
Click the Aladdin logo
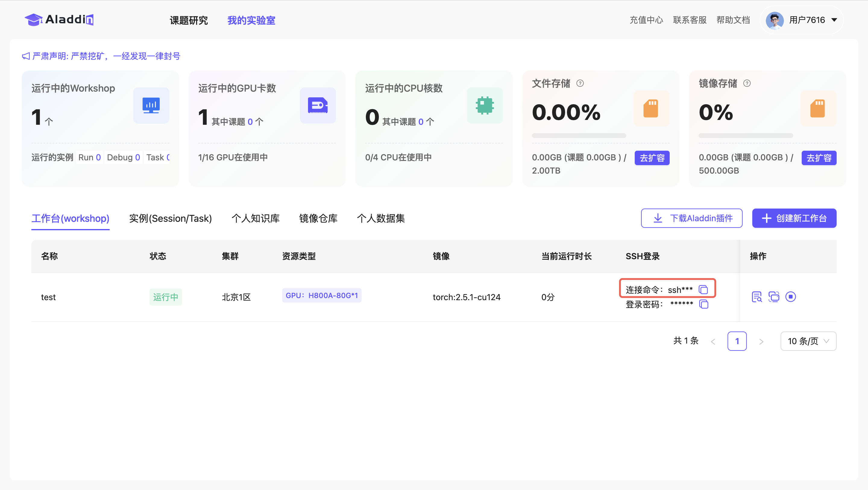tap(59, 20)
